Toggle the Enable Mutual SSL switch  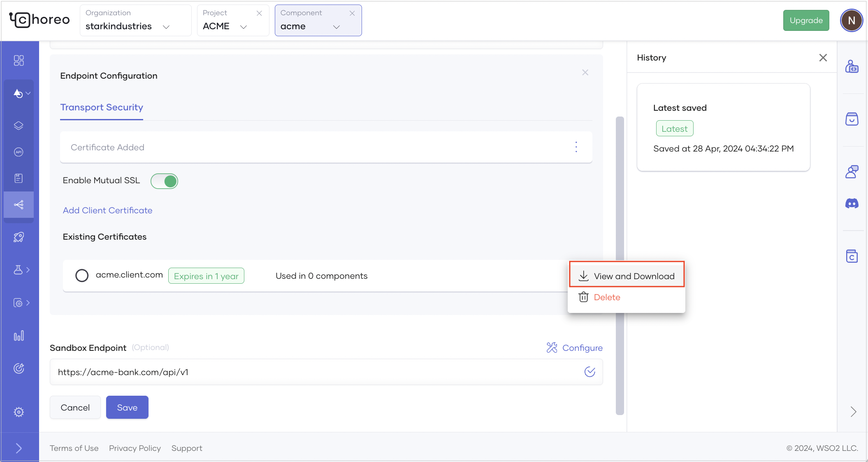click(164, 181)
